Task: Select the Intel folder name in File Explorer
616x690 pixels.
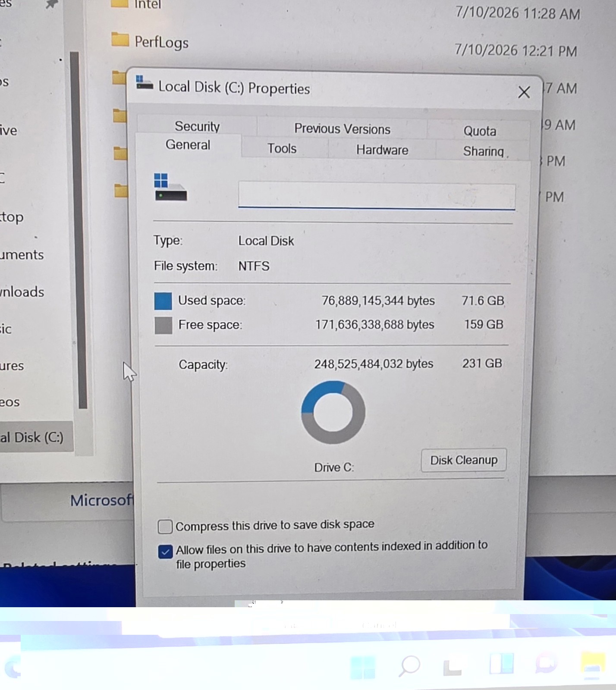Action: point(148,4)
